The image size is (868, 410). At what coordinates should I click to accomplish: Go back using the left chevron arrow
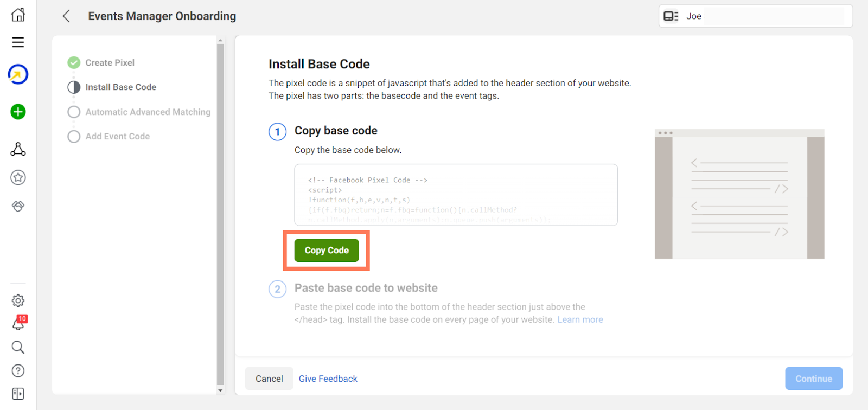66,16
